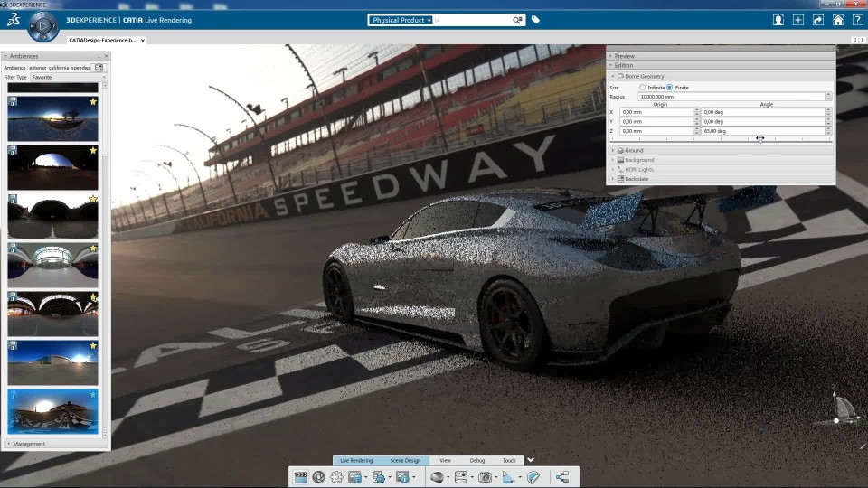868x488 pixels.
Task: Select the Infinite size radio button
Action: 642,88
